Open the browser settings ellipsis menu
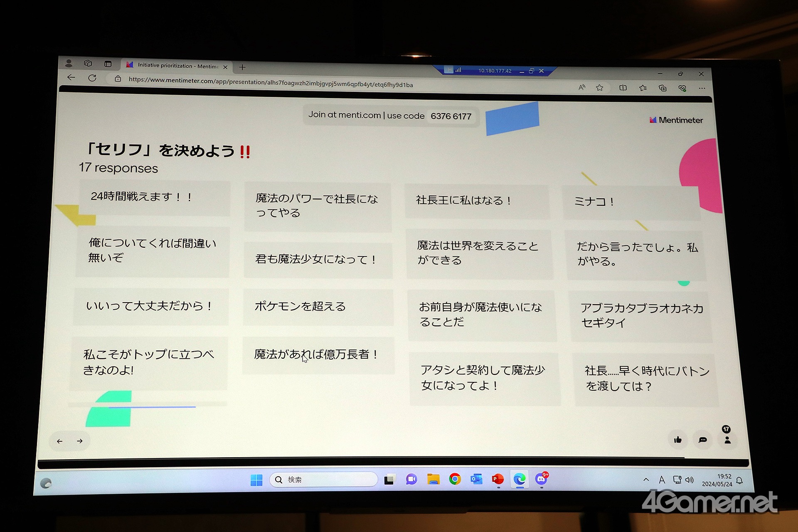 [x=702, y=88]
